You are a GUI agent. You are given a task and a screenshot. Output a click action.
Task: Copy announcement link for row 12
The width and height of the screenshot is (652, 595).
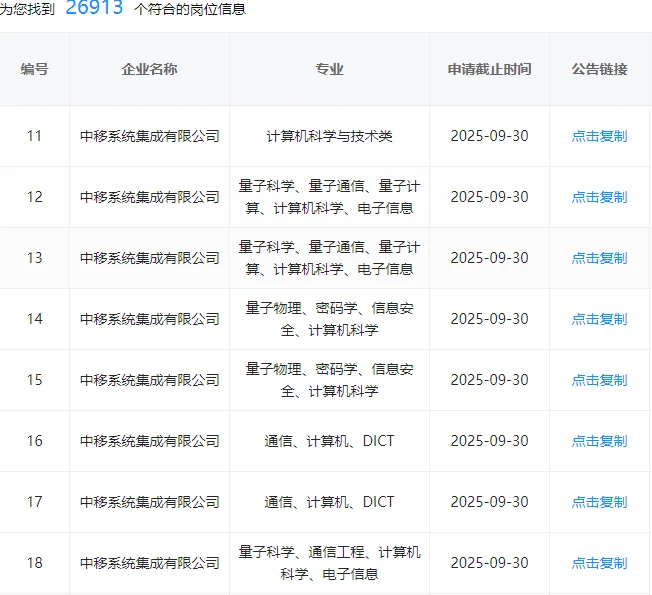coord(599,197)
